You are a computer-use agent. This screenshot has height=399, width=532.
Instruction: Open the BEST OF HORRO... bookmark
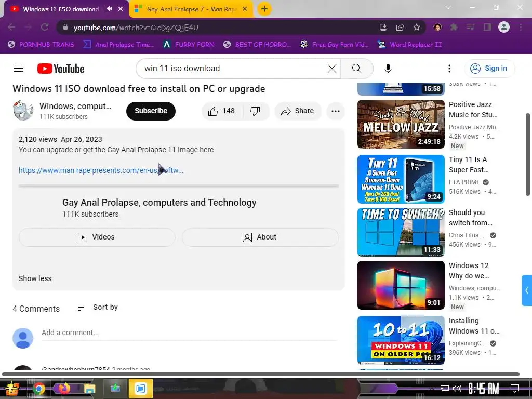257,45
